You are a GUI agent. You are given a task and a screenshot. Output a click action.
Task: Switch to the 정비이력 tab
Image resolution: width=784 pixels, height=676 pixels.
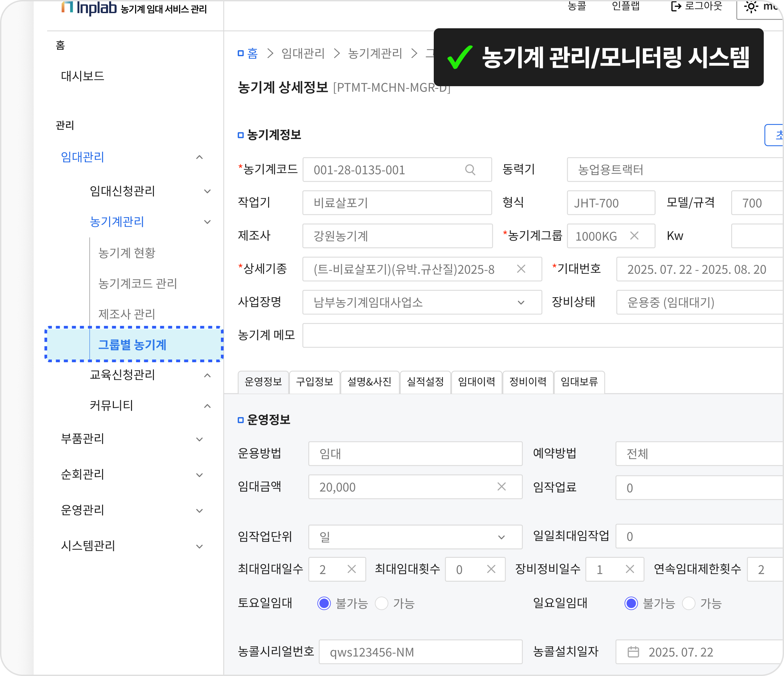pyautogui.click(x=527, y=382)
